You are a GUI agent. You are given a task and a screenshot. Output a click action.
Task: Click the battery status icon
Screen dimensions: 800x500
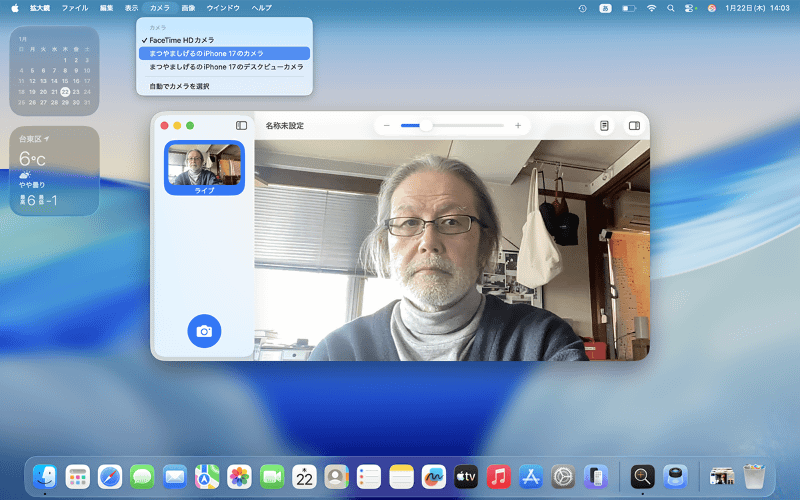coord(629,8)
